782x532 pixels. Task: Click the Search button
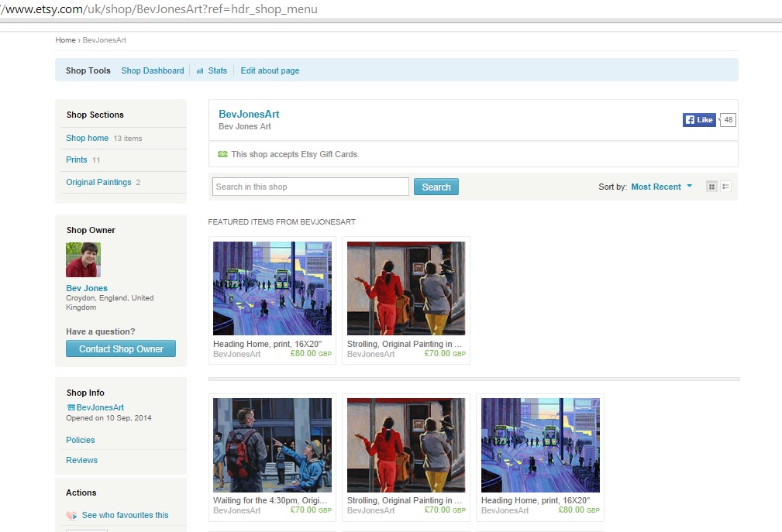436,187
